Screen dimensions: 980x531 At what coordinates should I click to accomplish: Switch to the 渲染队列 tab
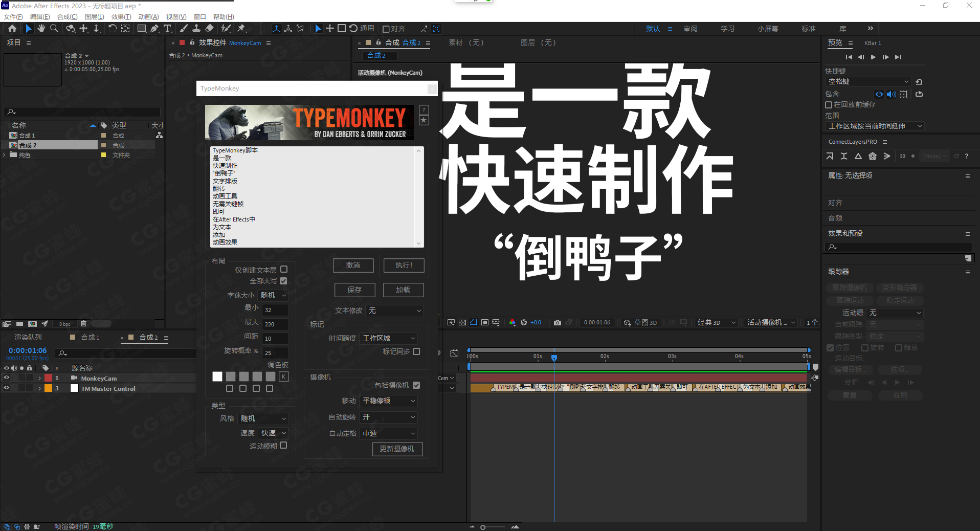click(28, 338)
